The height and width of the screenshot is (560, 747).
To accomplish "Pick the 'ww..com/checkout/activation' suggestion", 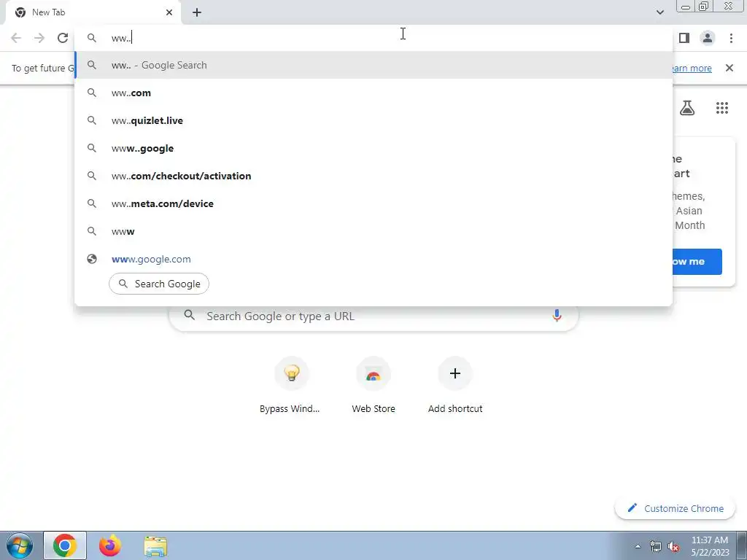I will click(x=373, y=176).
